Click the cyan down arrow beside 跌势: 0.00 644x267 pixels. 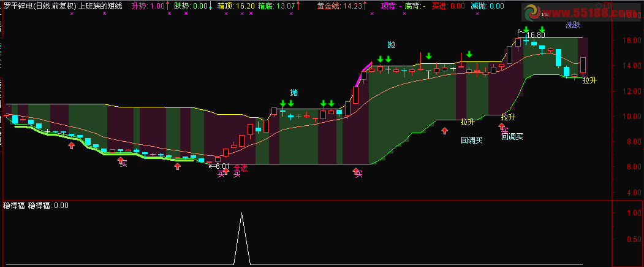211,6
